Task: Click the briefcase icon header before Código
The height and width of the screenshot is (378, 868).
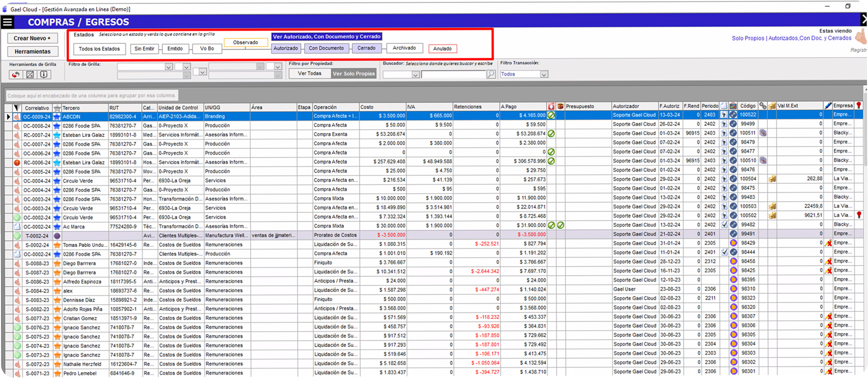Action: tap(733, 106)
